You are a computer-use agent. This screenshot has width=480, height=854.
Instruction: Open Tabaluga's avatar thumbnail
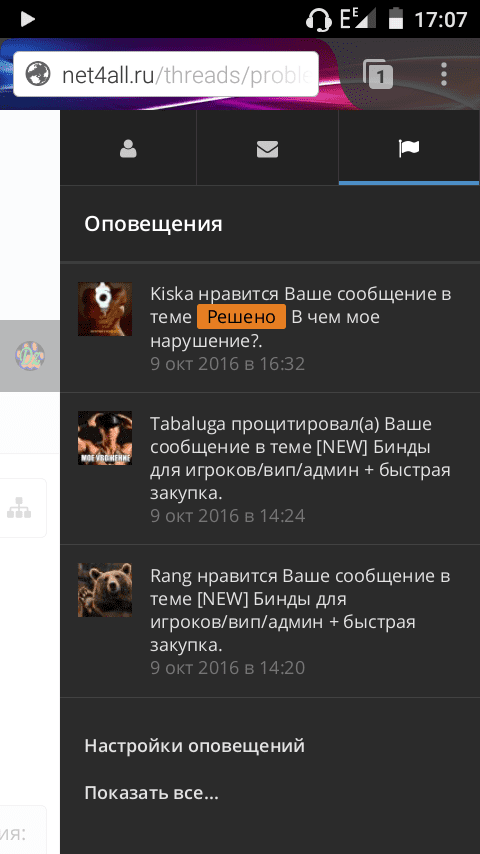105,438
